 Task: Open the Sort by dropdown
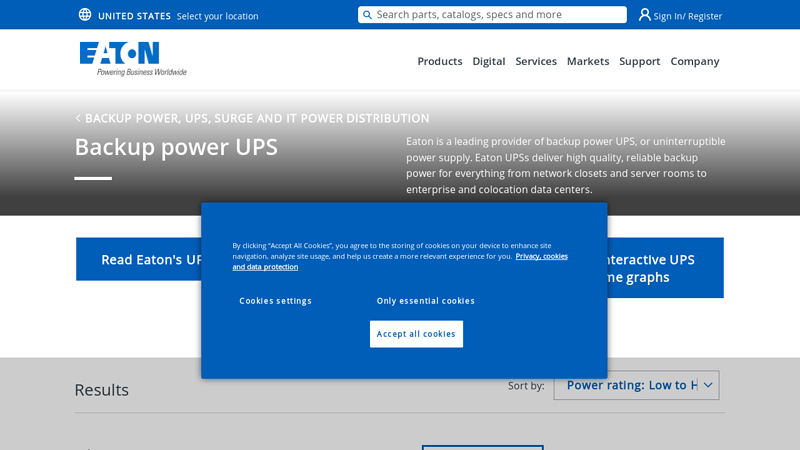tap(636, 385)
